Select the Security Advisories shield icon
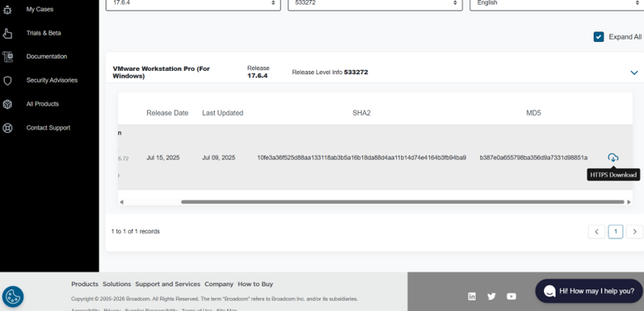Image resolution: width=644 pixels, height=311 pixels. click(x=7, y=80)
